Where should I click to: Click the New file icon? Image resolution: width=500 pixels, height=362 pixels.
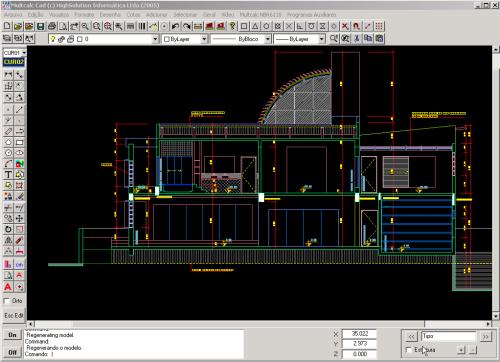[x=7, y=26]
